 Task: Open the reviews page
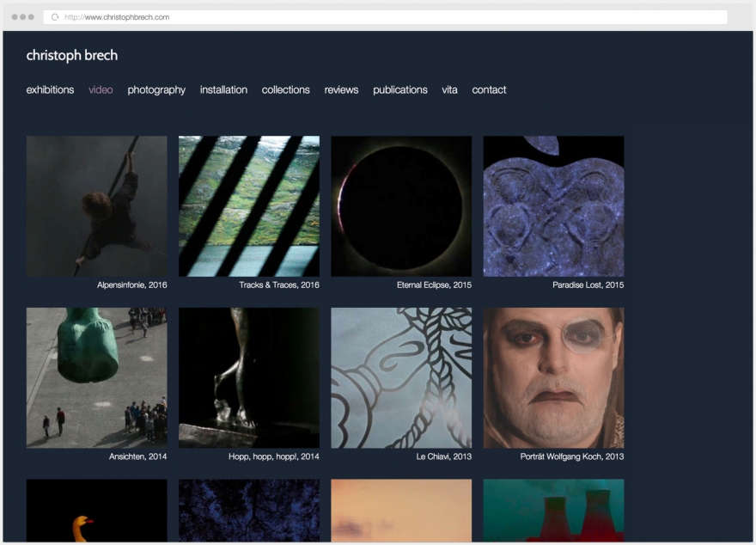coord(341,89)
